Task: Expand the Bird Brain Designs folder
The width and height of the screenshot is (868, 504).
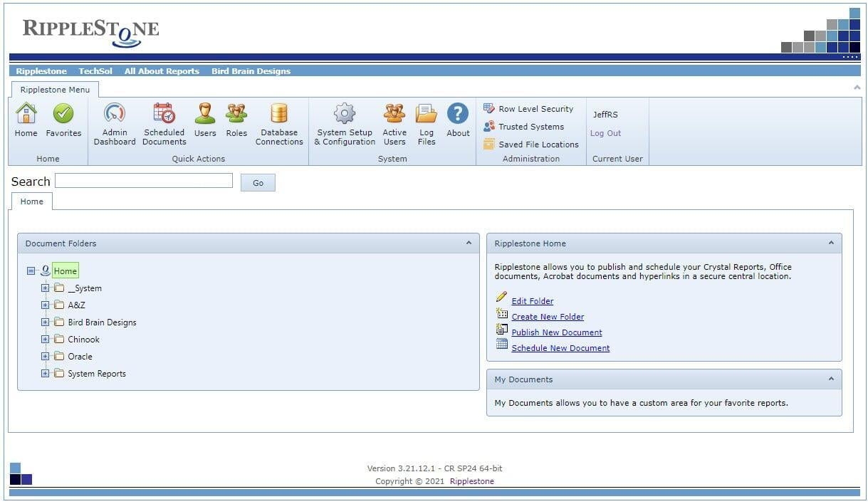Action: (x=46, y=322)
